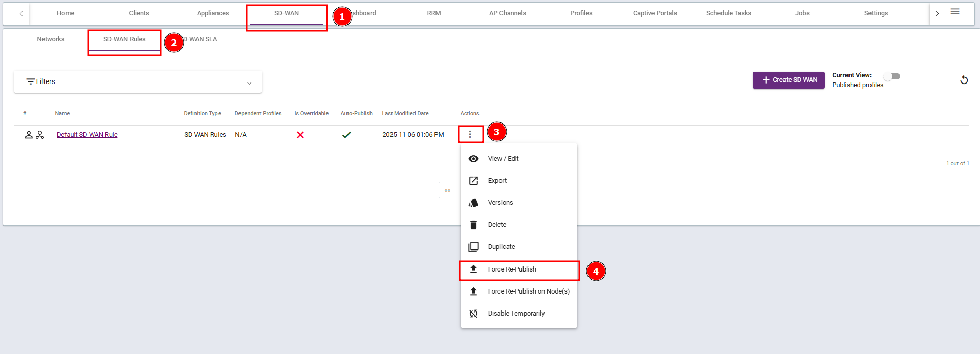The image size is (980, 354).
Task: Click the Auto-Publish column header
Action: tap(357, 114)
